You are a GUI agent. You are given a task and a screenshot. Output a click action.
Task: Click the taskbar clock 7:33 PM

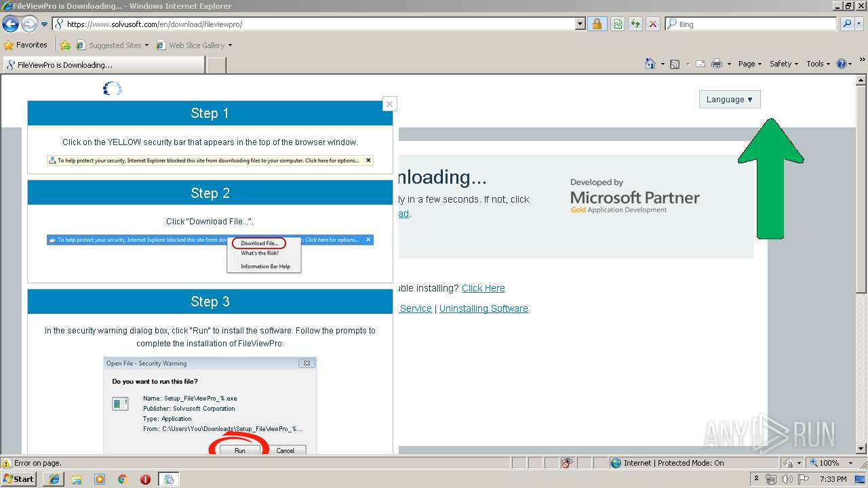(833, 479)
